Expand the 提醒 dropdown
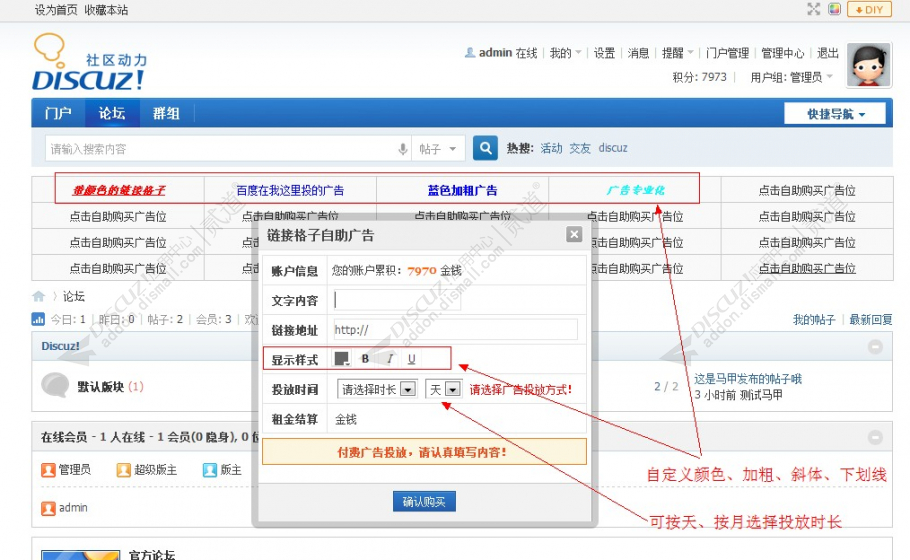 tap(677, 53)
